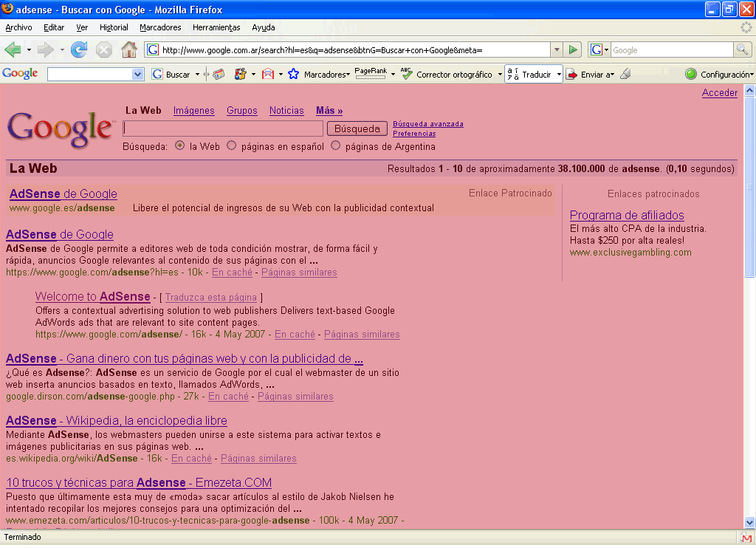Viewport: 756px width, 548px height.
Task: Open the Archivo menu
Action: (18, 27)
